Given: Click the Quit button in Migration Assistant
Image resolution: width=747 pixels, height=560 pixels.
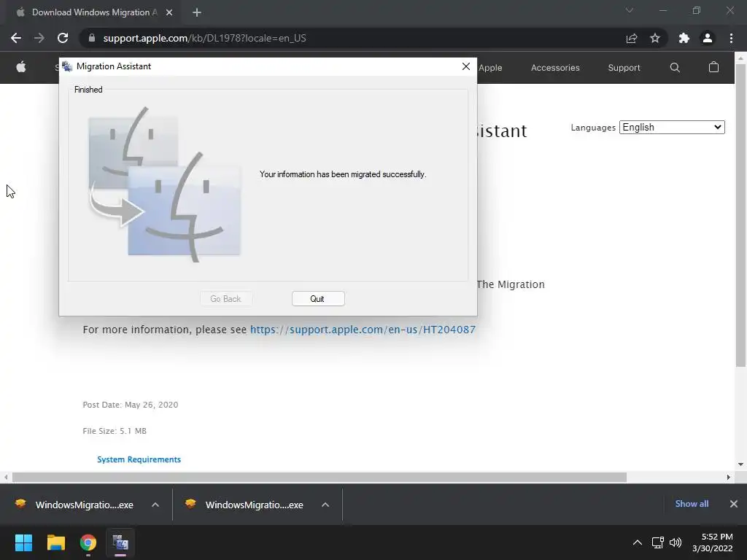Looking at the screenshot, I should click(318, 298).
